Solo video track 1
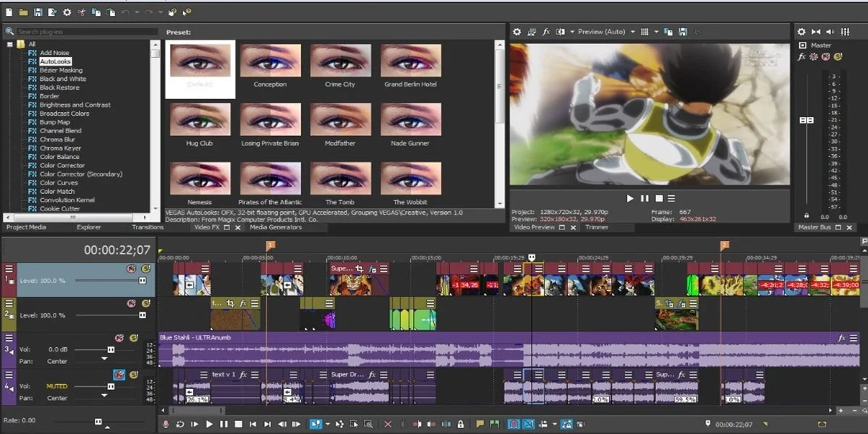Viewport: 868px width, 434px height. (145, 268)
